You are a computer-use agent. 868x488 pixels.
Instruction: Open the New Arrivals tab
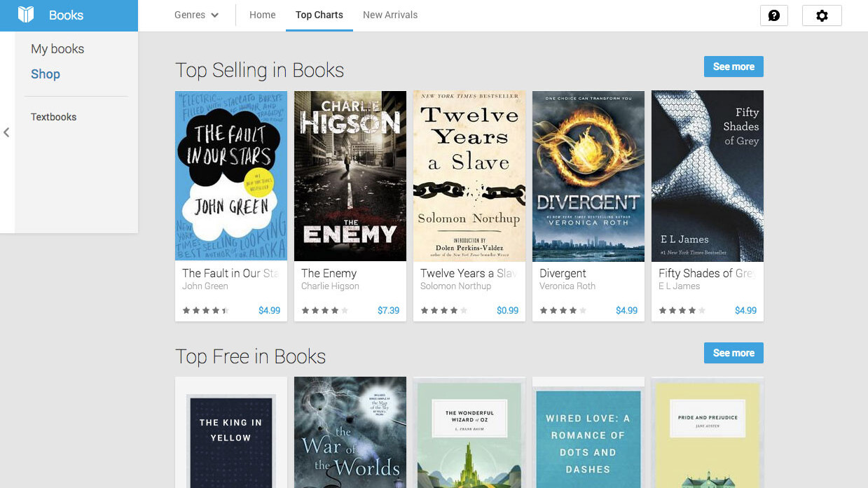click(390, 15)
